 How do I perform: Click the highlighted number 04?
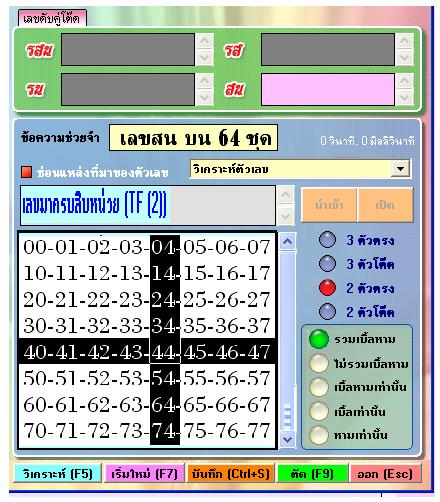click(x=165, y=247)
